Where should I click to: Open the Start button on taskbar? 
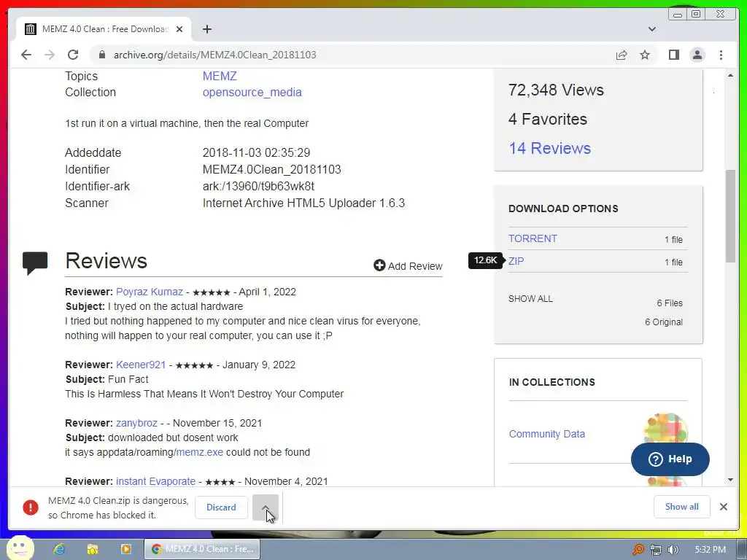[x=20, y=548]
